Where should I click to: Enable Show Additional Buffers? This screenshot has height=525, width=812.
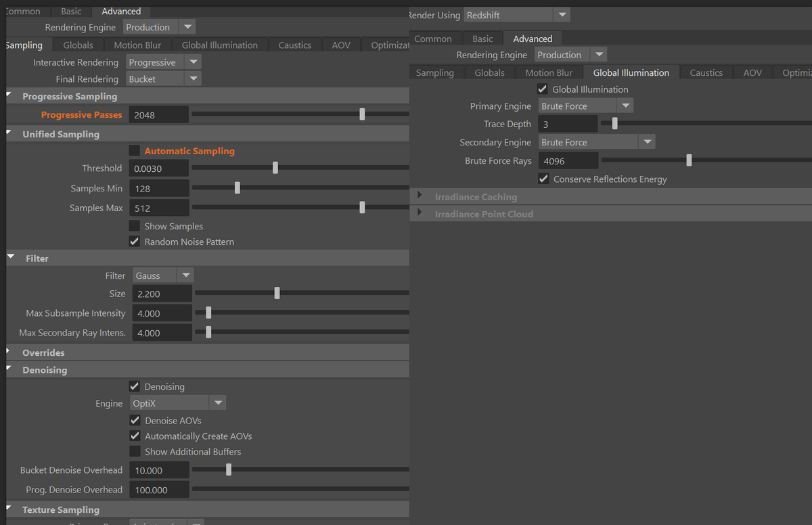pos(135,451)
